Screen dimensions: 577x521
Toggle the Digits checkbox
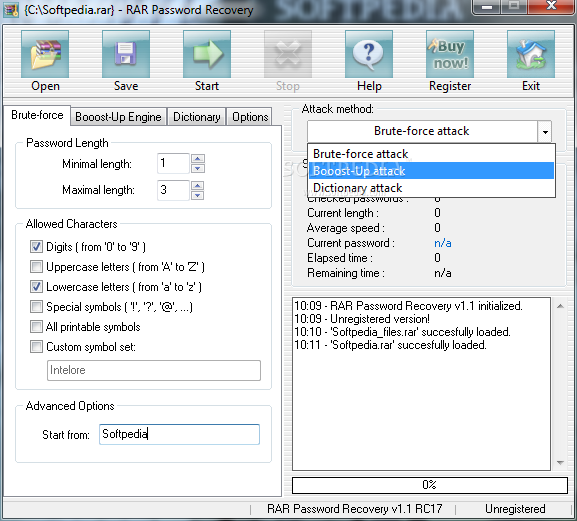[x=36, y=247]
